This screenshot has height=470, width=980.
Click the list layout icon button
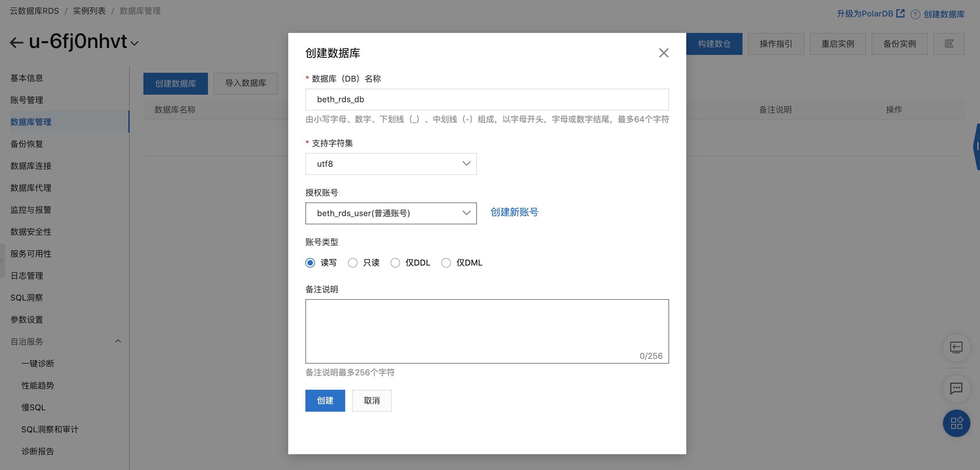(949, 44)
